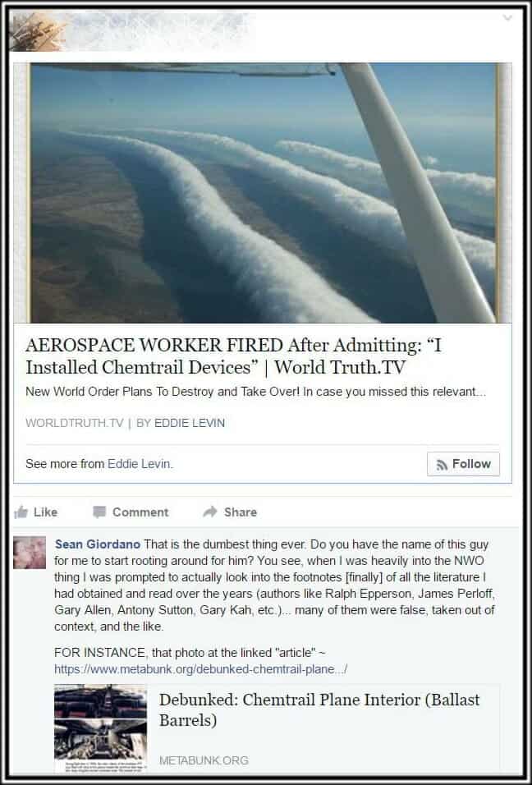Click the WORLDTRUTH.TV source label
532x785 pixels.
tap(74, 423)
